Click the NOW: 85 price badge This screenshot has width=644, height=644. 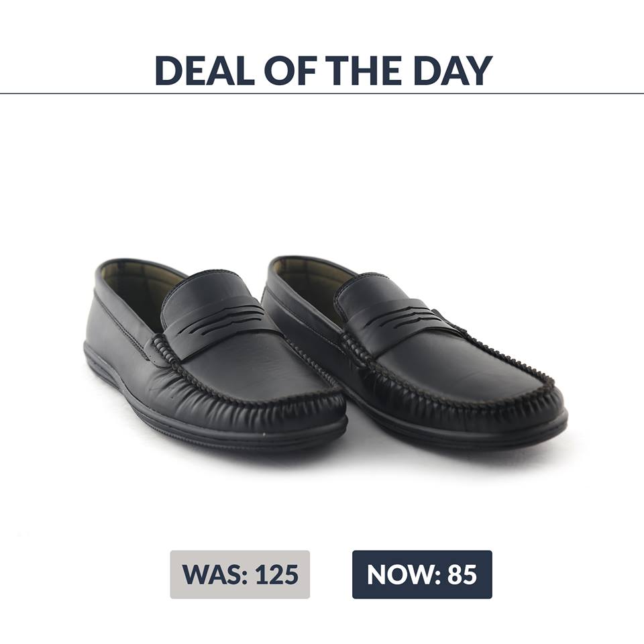pos(422,574)
